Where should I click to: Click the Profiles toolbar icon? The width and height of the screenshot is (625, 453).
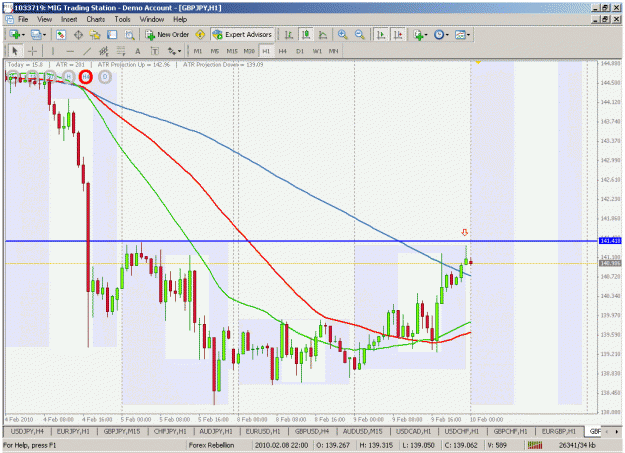point(36,35)
